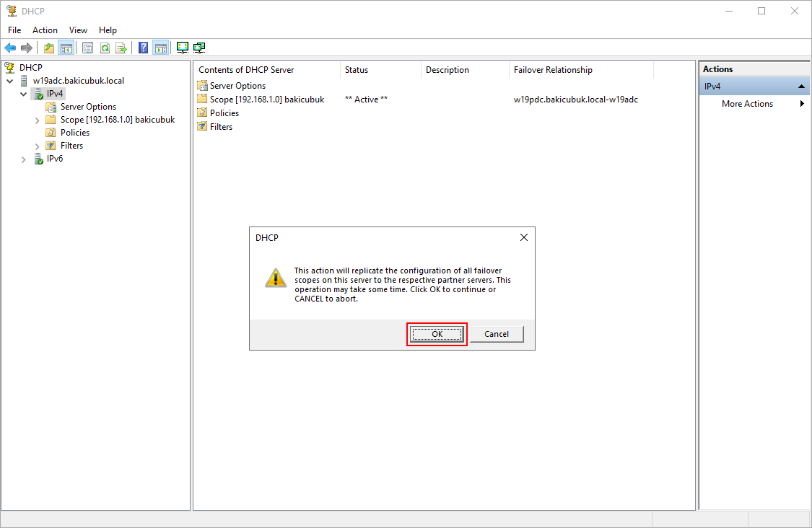Click the blue Help question mark icon
The image size is (812, 528).
tap(143, 48)
